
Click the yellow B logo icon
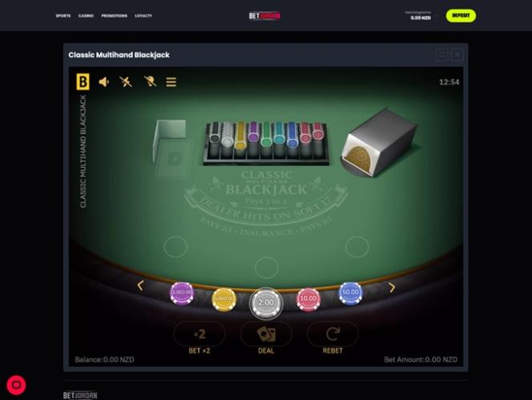coord(83,82)
